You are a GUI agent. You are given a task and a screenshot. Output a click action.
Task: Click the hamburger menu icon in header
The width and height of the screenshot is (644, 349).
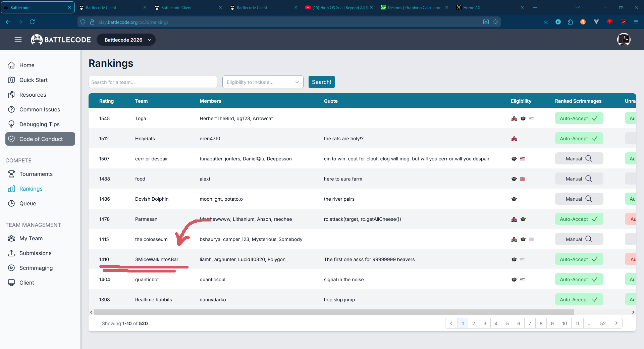tap(18, 40)
